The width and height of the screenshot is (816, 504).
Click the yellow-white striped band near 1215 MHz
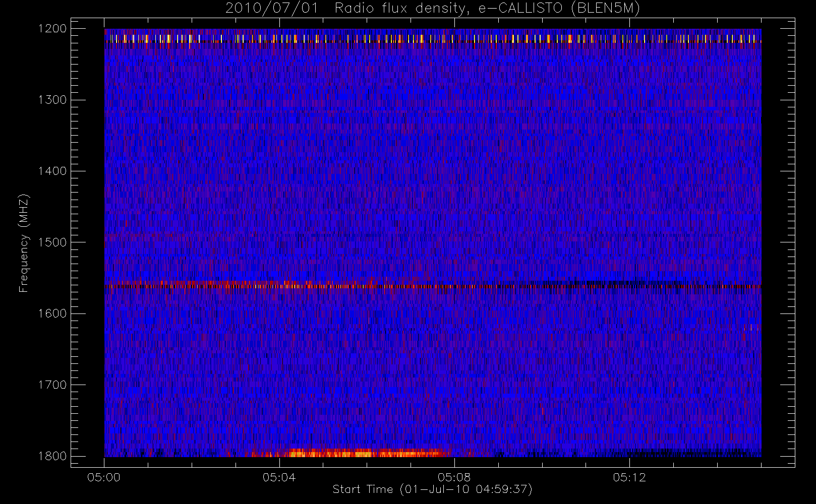433,38
